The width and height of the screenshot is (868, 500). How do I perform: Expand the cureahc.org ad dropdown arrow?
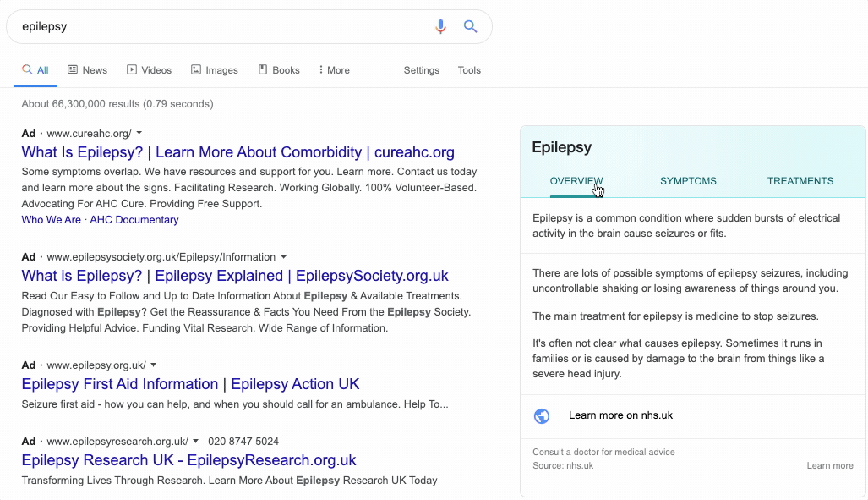pyautogui.click(x=139, y=133)
